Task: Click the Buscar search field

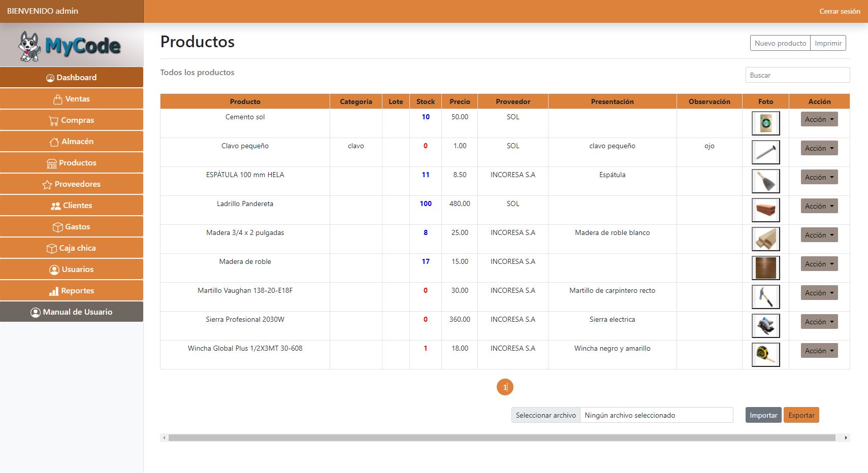Action: pyautogui.click(x=797, y=75)
